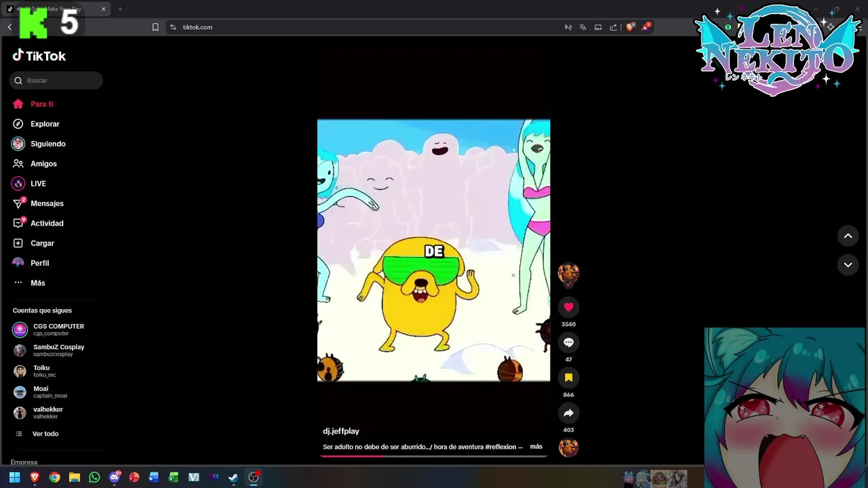Open dj.jeffplay creator avatar
868x488 pixels.
point(568,274)
